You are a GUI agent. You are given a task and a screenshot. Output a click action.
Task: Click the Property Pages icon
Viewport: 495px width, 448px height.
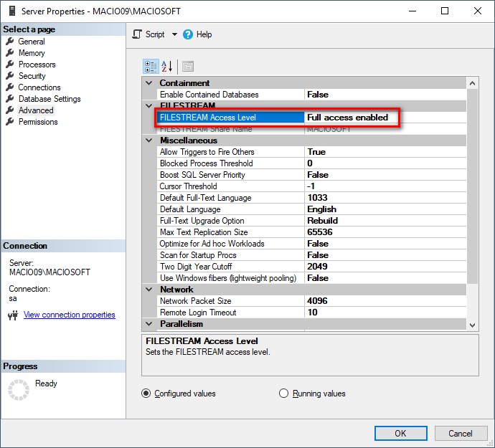(188, 66)
